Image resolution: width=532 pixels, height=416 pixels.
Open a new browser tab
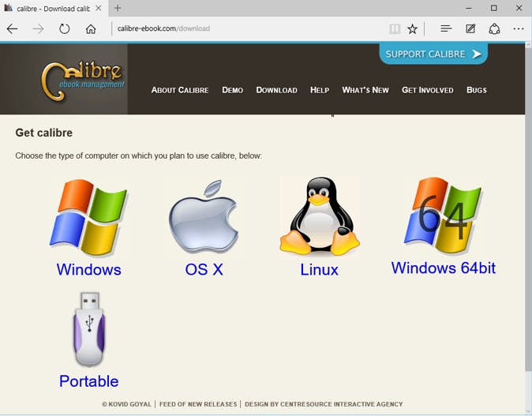(x=118, y=8)
